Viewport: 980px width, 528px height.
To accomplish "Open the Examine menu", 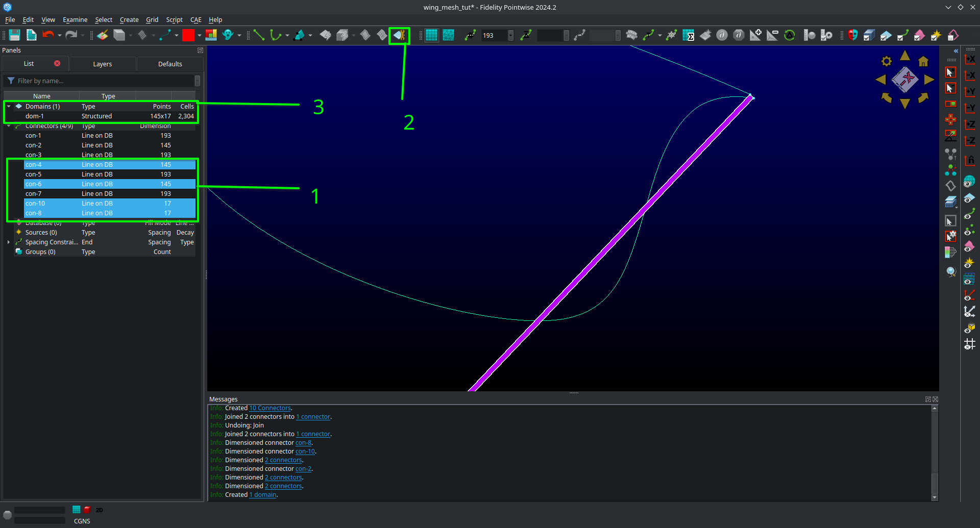I will [75, 20].
